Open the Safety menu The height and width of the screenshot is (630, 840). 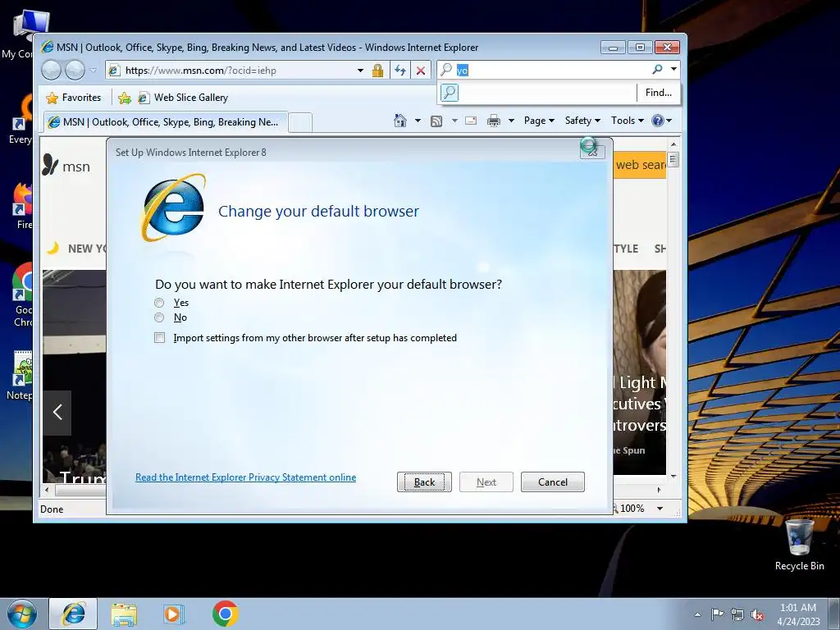pyautogui.click(x=582, y=121)
